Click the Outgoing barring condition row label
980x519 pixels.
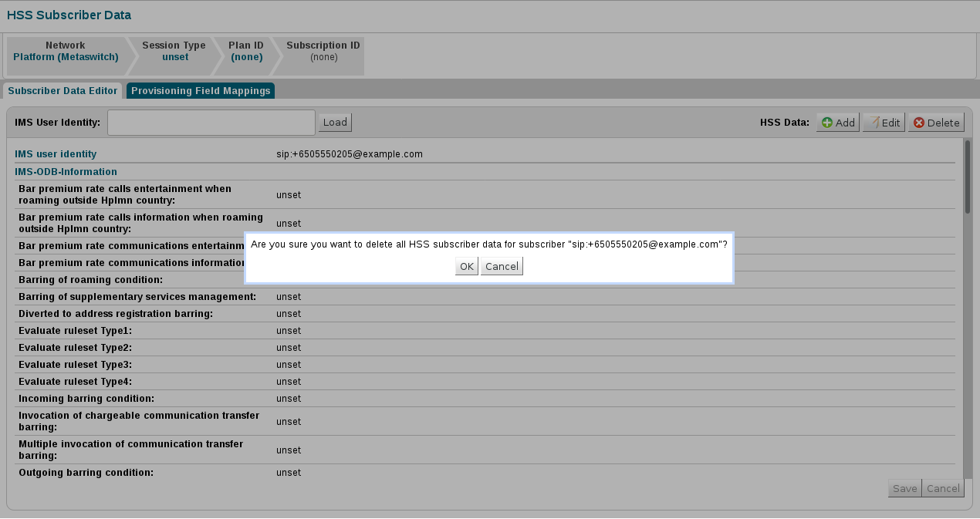point(86,473)
